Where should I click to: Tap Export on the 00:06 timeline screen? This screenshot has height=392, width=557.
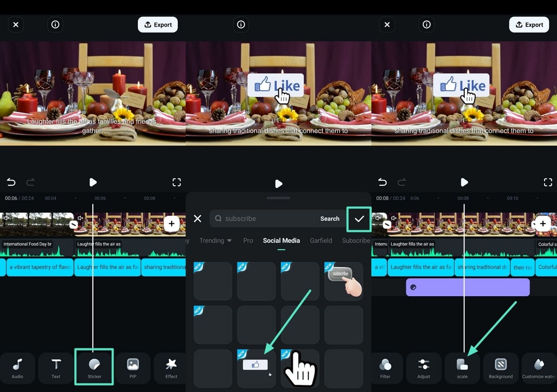pos(158,25)
